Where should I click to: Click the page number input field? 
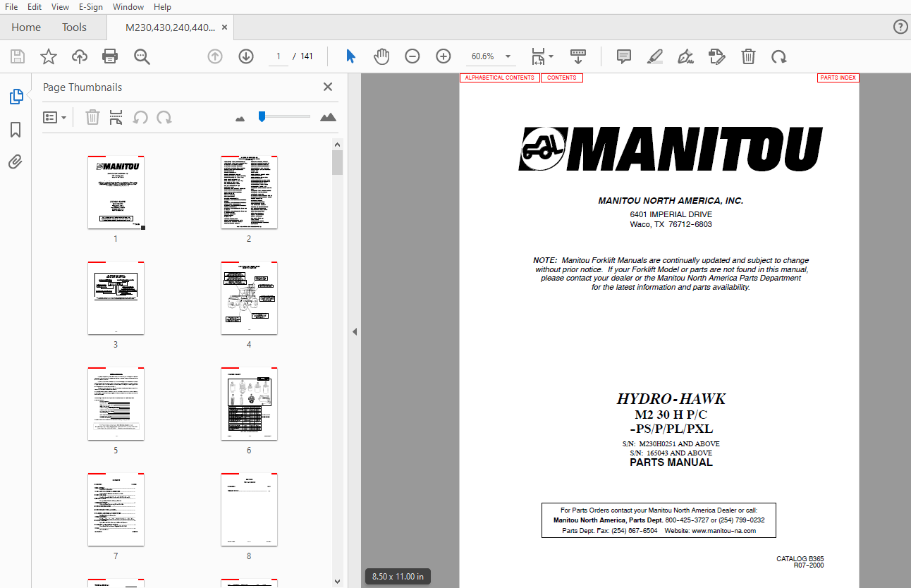click(279, 56)
